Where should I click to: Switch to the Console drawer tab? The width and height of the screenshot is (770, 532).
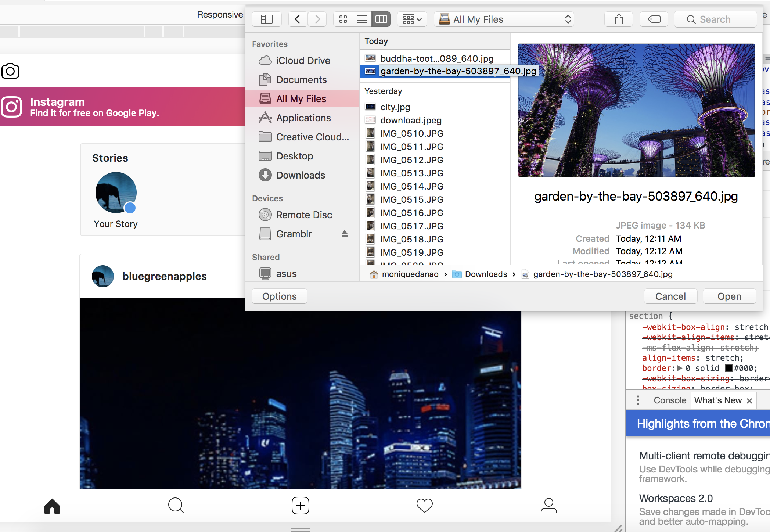670,400
